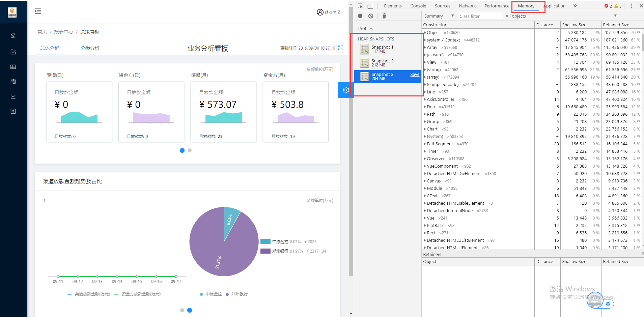644x317 pixels.
Task: Sort by Retained Size column header
Action: (x=622, y=25)
